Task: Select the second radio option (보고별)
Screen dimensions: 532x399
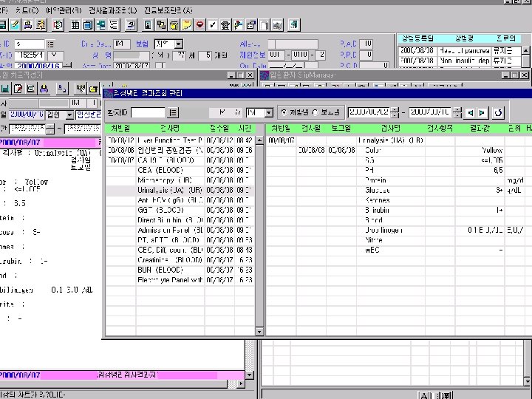Action: pos(316,112)
